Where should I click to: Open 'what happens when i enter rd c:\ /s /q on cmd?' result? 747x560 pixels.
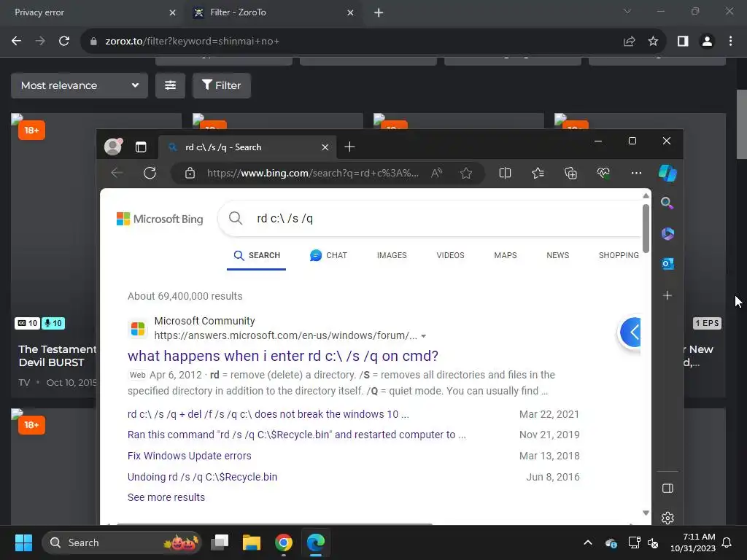coord(283,356)
